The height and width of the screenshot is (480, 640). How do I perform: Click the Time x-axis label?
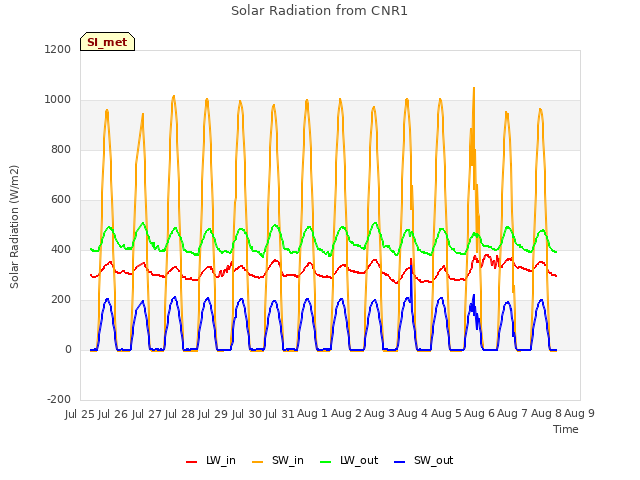coord(566,429)
